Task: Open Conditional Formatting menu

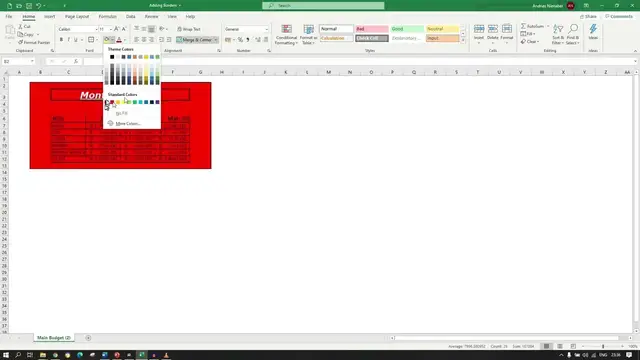Action: click(286, 34)
